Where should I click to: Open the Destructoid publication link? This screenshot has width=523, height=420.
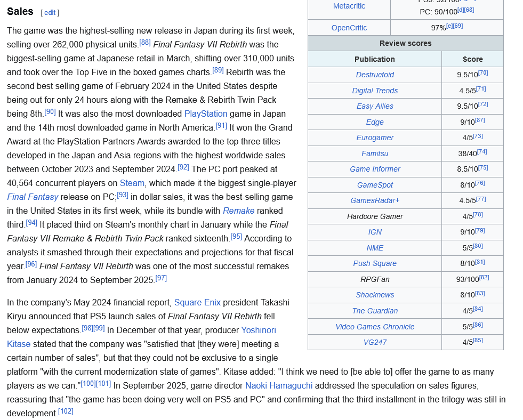(375, 75)
